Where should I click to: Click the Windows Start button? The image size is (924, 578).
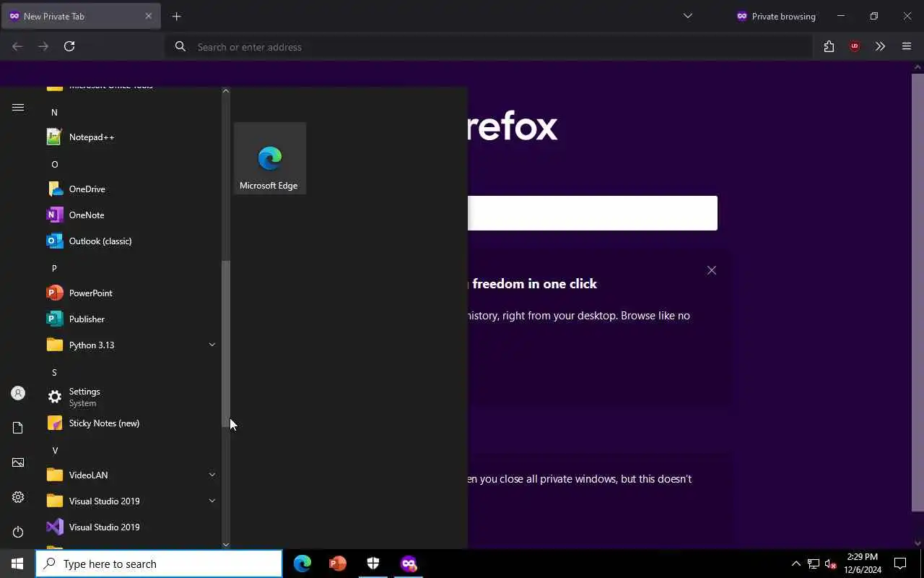17,564
